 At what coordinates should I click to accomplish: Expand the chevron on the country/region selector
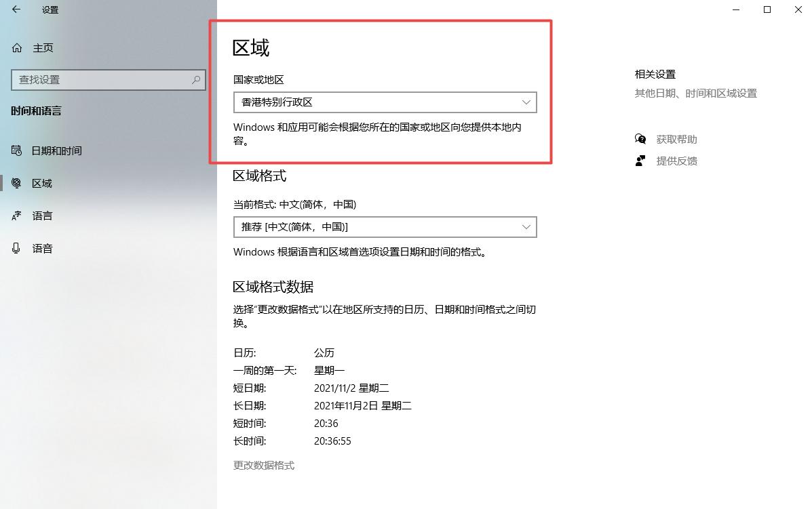(526, 102)
